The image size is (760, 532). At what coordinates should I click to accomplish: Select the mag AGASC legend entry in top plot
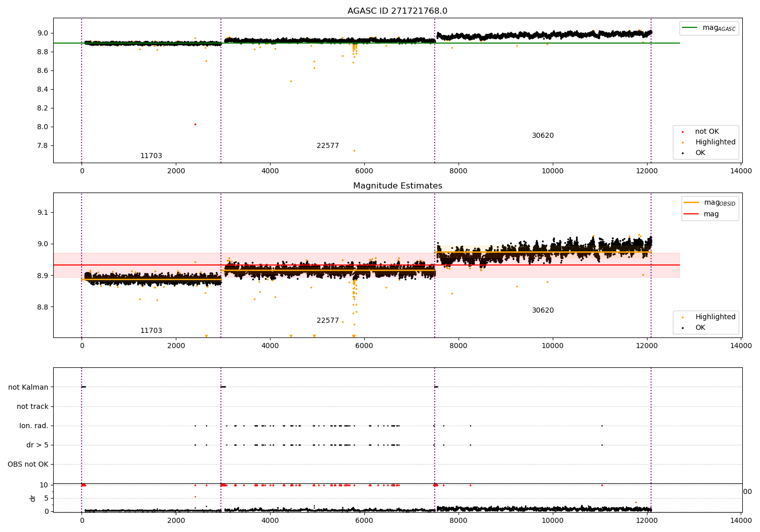coord(709,28)
